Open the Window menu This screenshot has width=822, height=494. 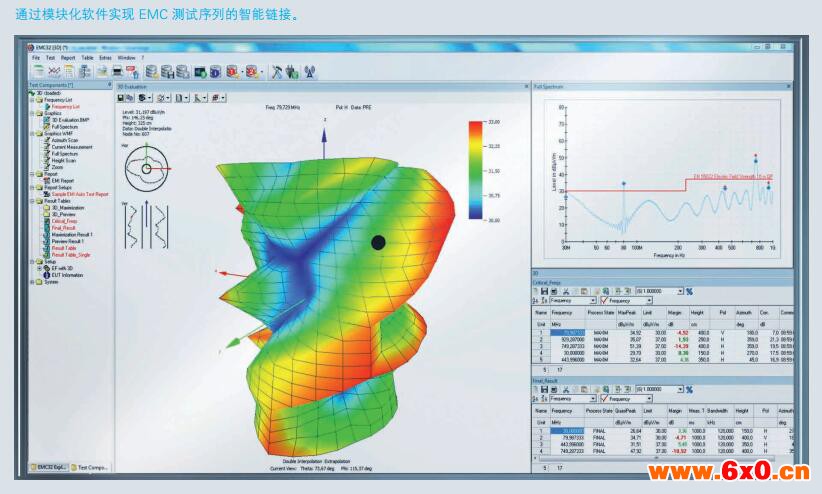pos(126,58)
